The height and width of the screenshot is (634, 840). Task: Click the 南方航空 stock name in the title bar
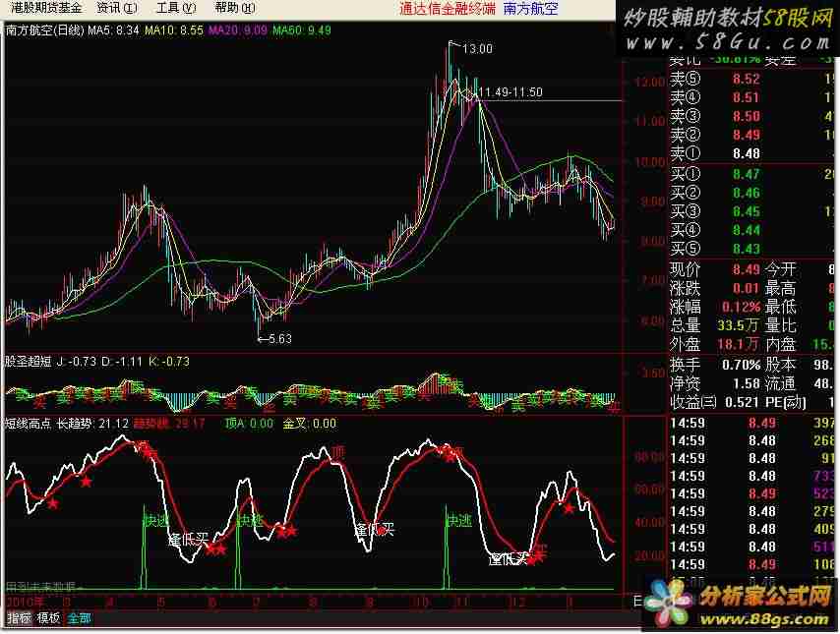[x=530, y=9]
